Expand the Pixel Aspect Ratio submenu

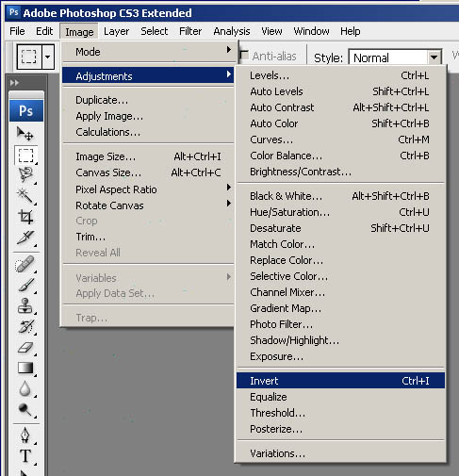click(148, 189)
